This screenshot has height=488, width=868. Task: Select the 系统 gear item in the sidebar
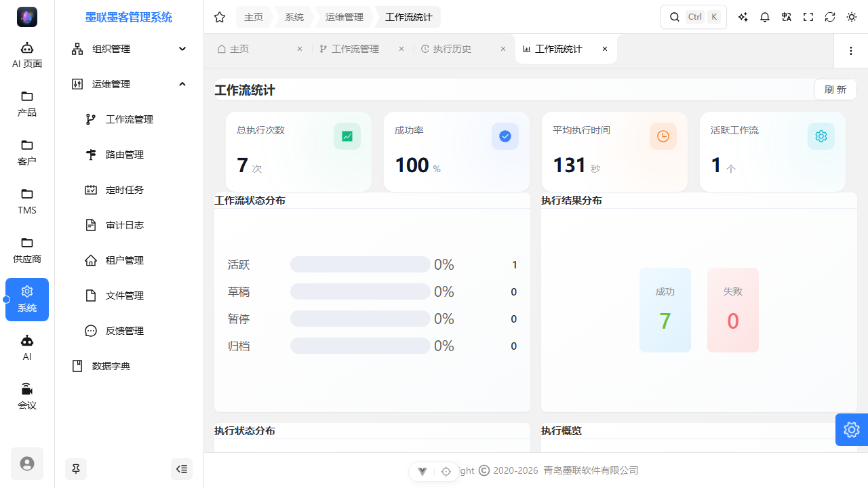coord(27,300)
